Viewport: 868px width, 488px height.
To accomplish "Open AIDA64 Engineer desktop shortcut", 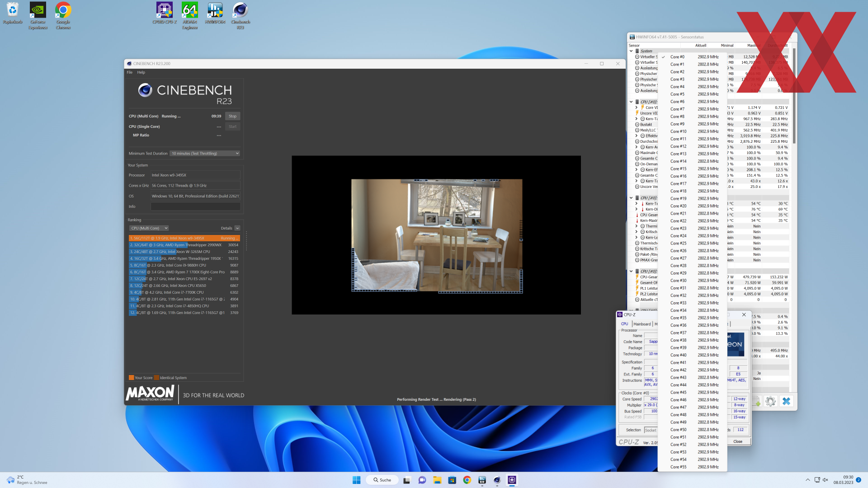I will [190, 16].
